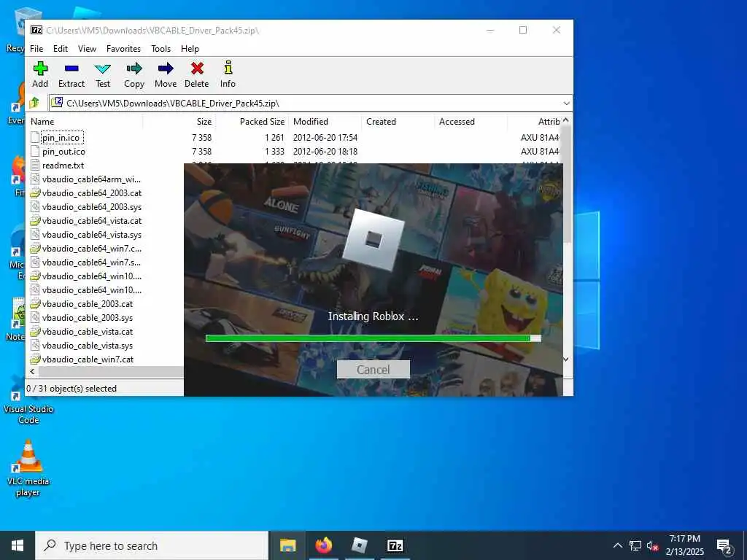Click the taskbar search box
The width and height of the screenshot is (747, 560).
(x=152, y=545)
